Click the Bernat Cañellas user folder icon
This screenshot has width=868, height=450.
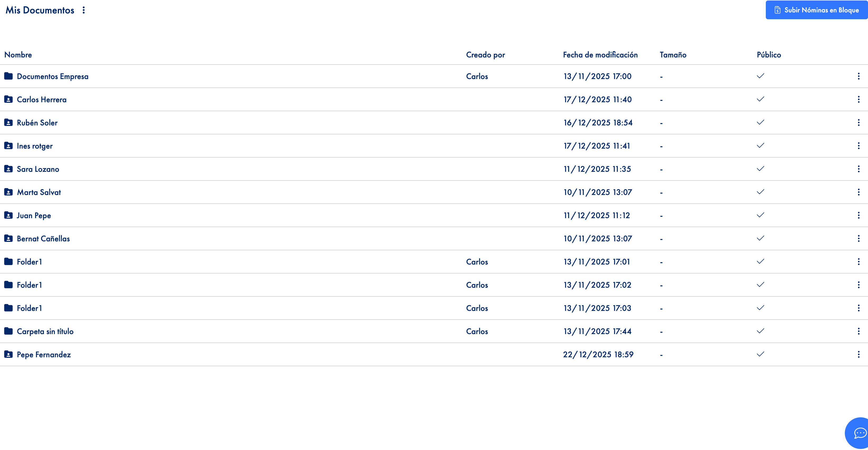tap(8, 239)
